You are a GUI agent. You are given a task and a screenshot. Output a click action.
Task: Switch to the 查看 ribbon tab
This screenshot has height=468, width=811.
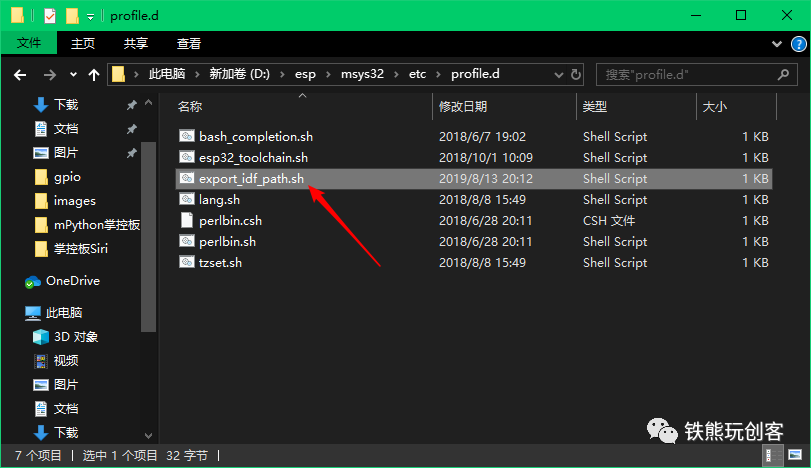pyautogui.click(x=189, y=43)
